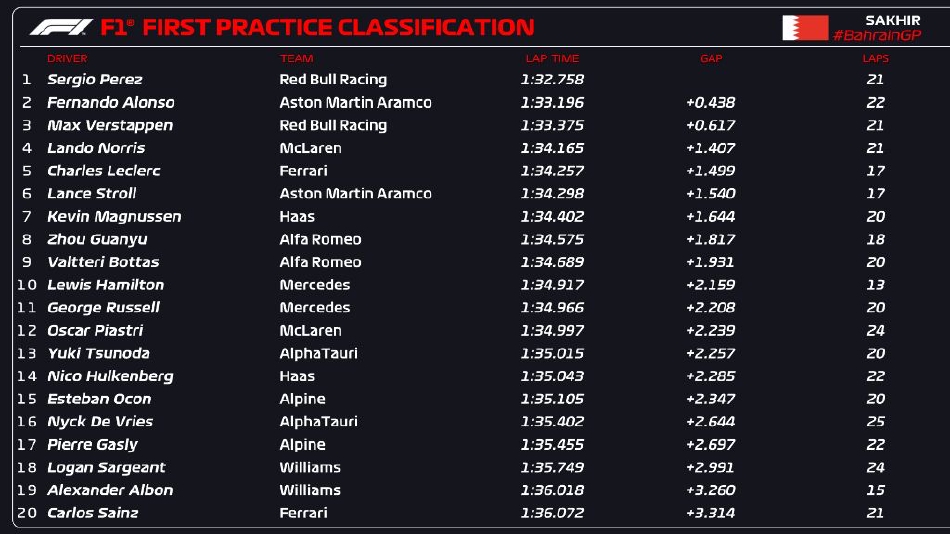
Task: Select Alexander Albon's Williams team label
Action: tap(310, 490)
